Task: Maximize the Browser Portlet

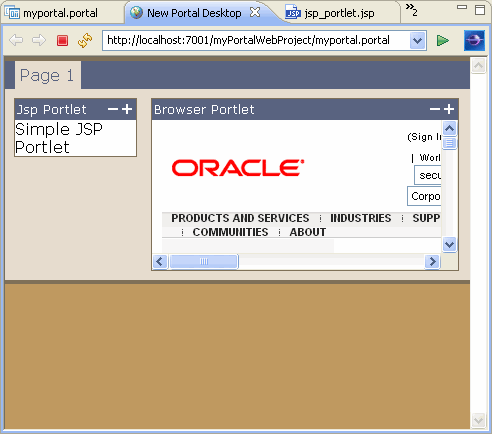Action: 449,109
